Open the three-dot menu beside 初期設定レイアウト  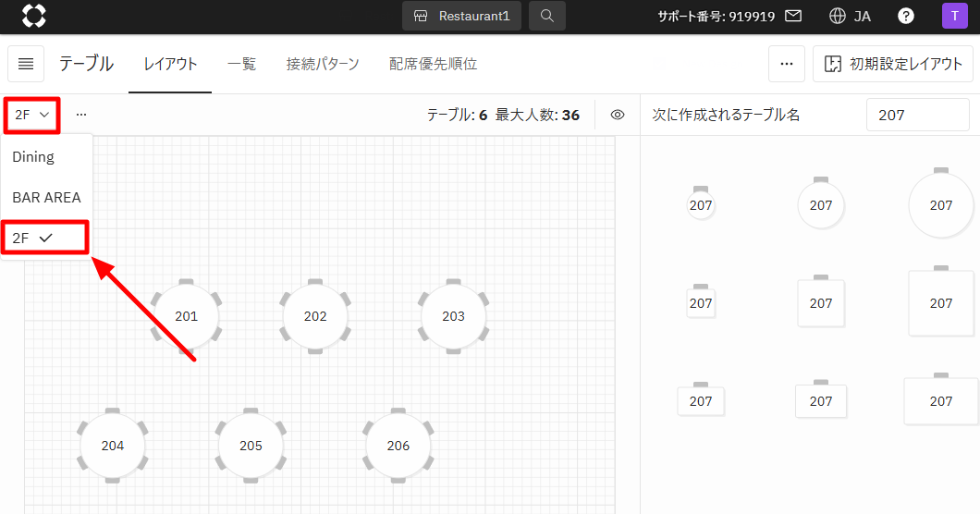(x=787, y=64)
